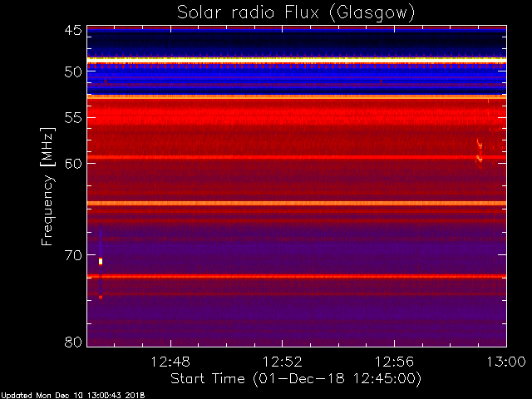Click the frequency axis value "55"
532x399 pixels.
[73, 118]
